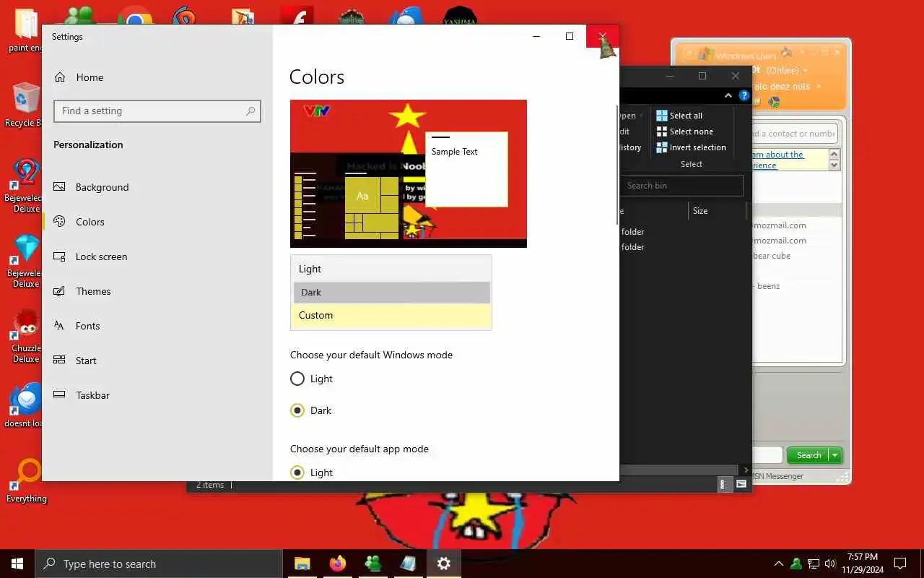
Task: Click the Colors preview thumbnail
Action: click(409, 173)
